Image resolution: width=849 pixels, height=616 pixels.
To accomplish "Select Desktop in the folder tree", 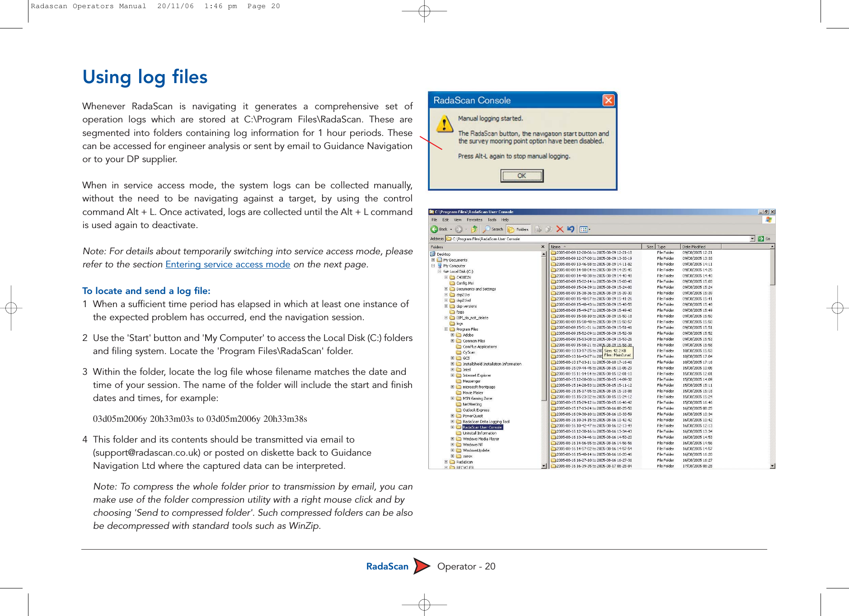I will [444, 254].
